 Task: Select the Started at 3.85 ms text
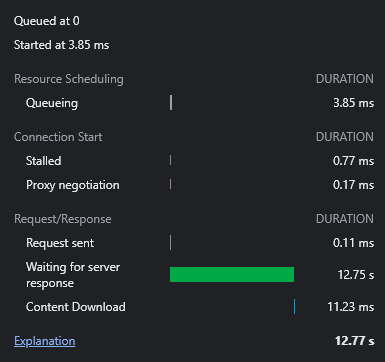62,45
